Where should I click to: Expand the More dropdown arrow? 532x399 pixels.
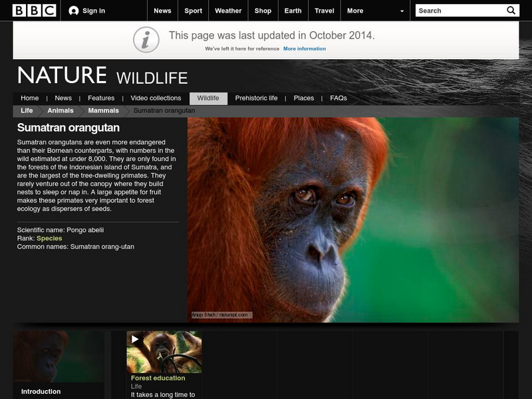pyautogui.click(x=402, y=11)
